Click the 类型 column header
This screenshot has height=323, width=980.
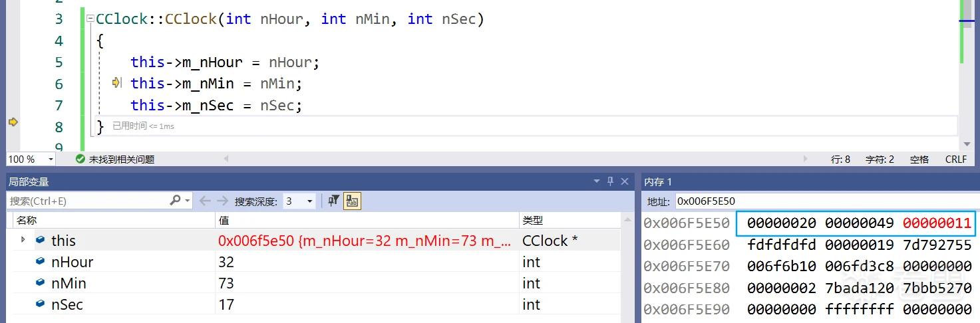point(533,220)
